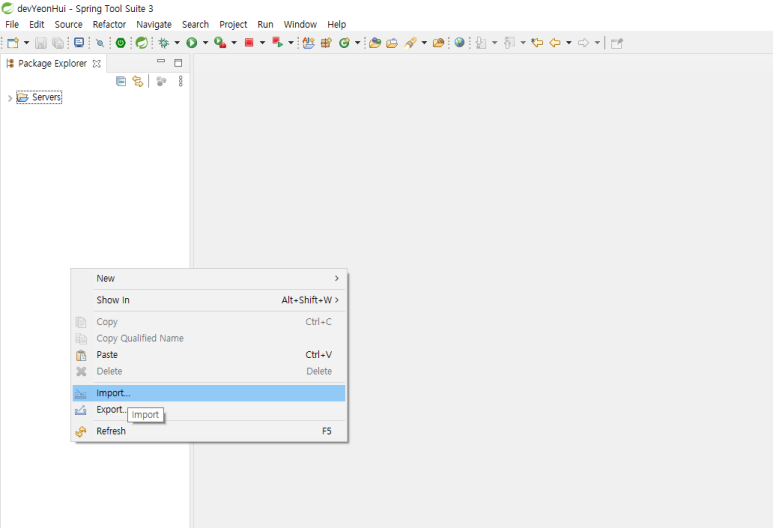Open the console terminal icon
The width and height of the screenshot is (773, 528).
[79, 42]
